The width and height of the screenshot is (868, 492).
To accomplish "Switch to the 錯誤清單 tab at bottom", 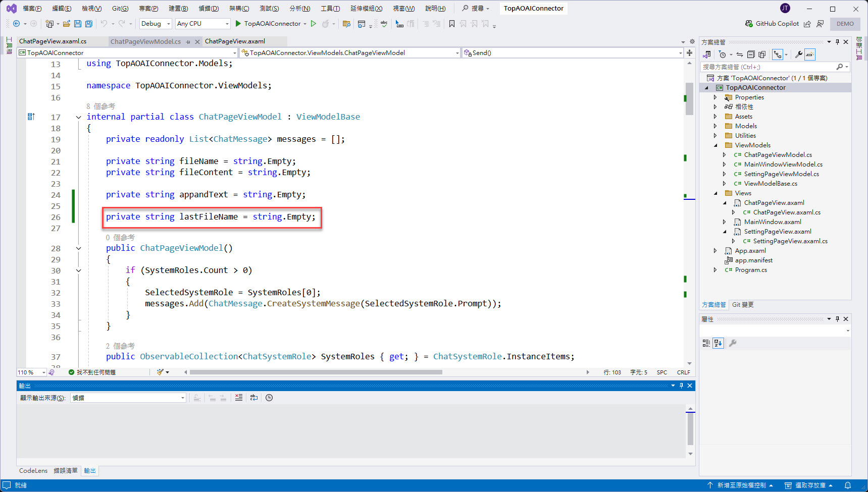I will pyautogui.click(x=66, y=471).
